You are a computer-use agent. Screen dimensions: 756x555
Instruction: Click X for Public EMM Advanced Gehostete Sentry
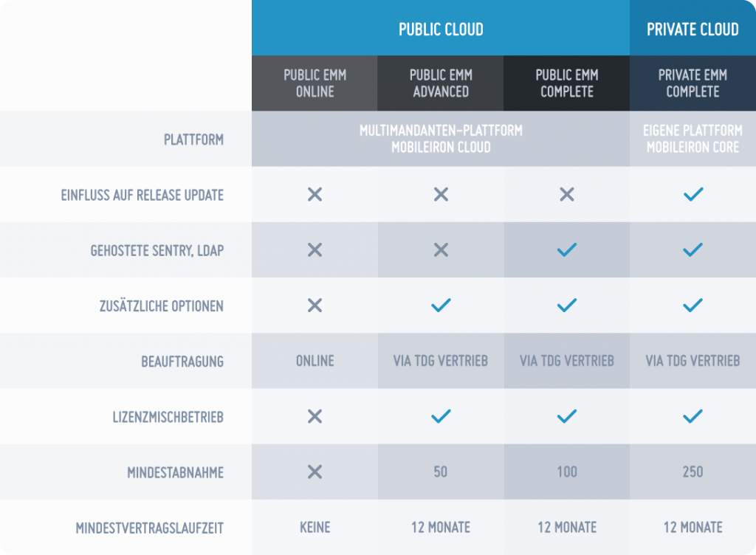pyautogui.click(x=441, y=250)
